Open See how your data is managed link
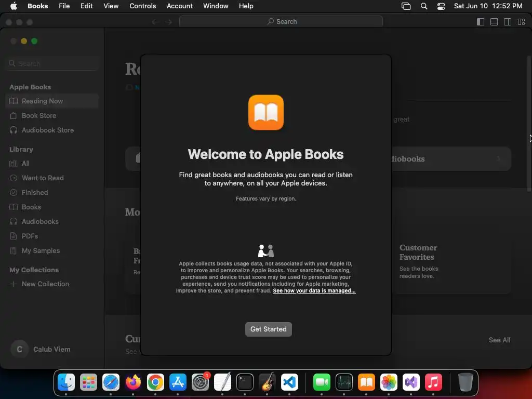This screenshot has width=532, height=399. click(314, 291)
